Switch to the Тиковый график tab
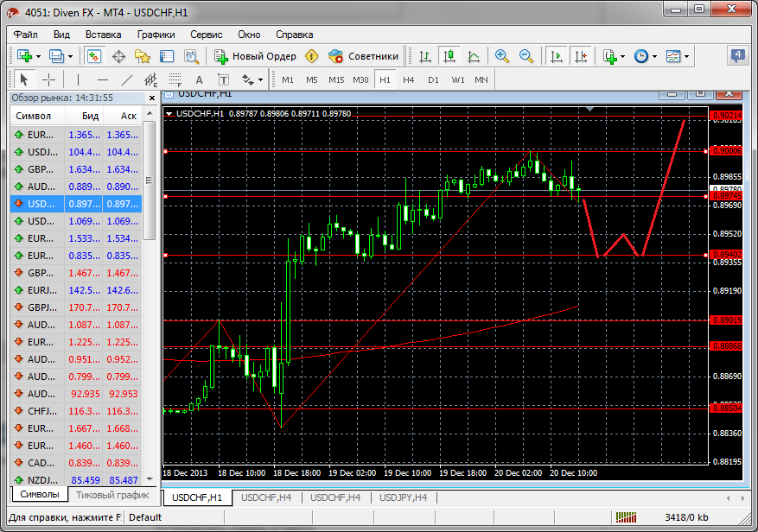758x532 pixels. point(112,495)
